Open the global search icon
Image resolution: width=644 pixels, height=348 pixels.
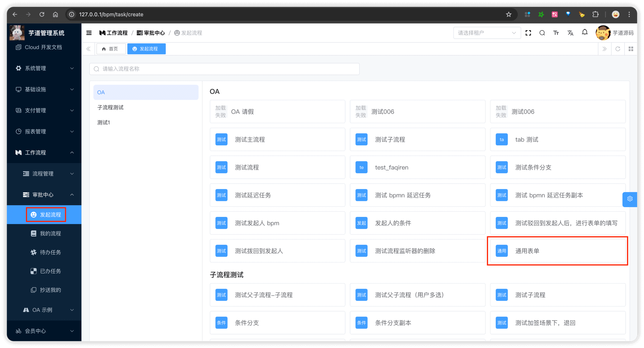(542, 33)
